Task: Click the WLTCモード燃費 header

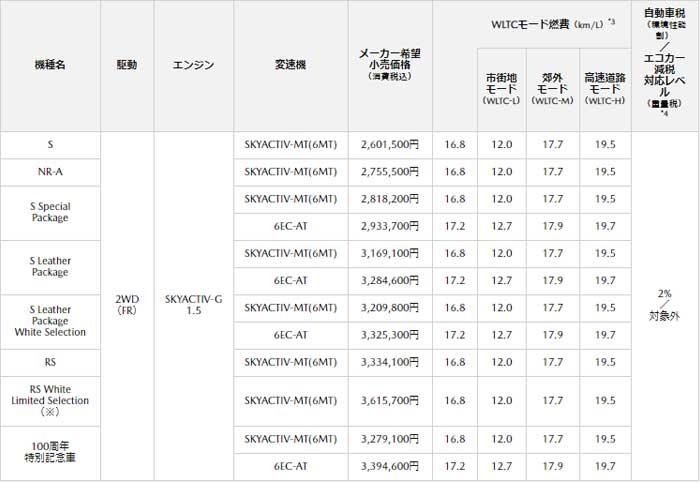Action: coord(553,24)
